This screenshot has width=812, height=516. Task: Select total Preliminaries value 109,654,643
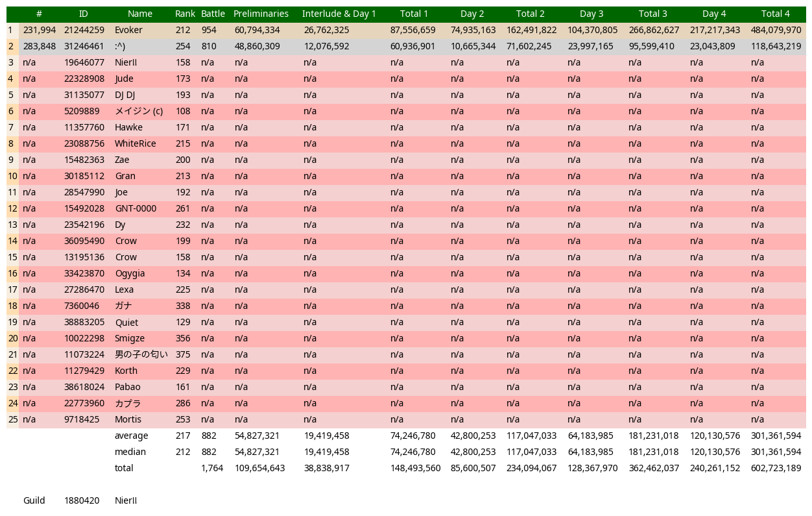click(259, 468)
